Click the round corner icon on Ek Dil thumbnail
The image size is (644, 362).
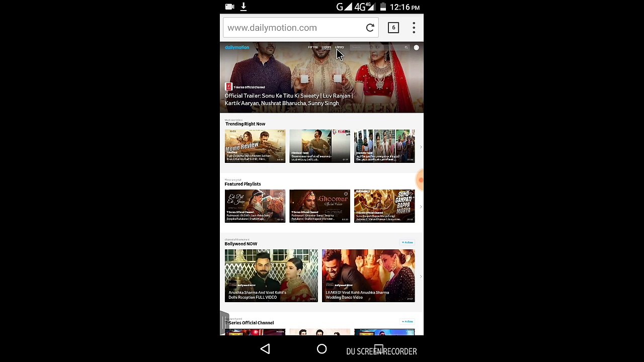[x=281, y=193]
